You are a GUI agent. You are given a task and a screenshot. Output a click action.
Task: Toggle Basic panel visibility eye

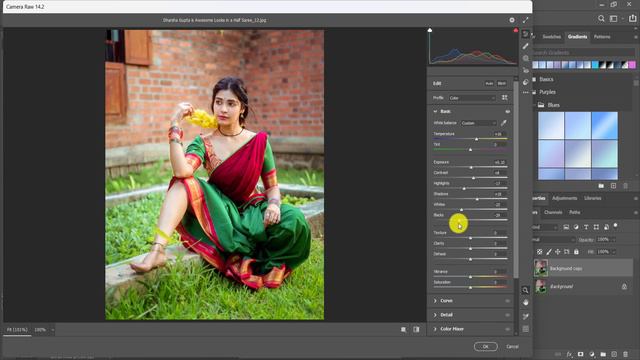[508, 111]
